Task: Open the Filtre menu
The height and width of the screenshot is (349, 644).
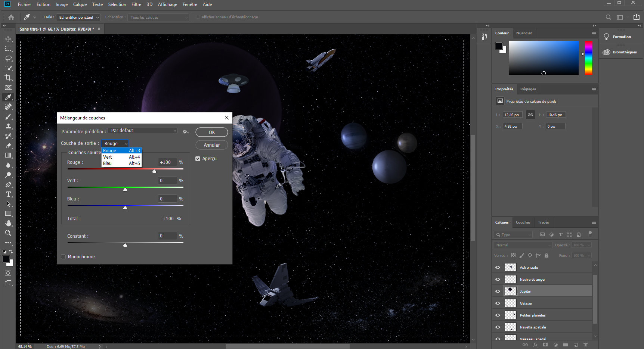Action: coord(136,4)
